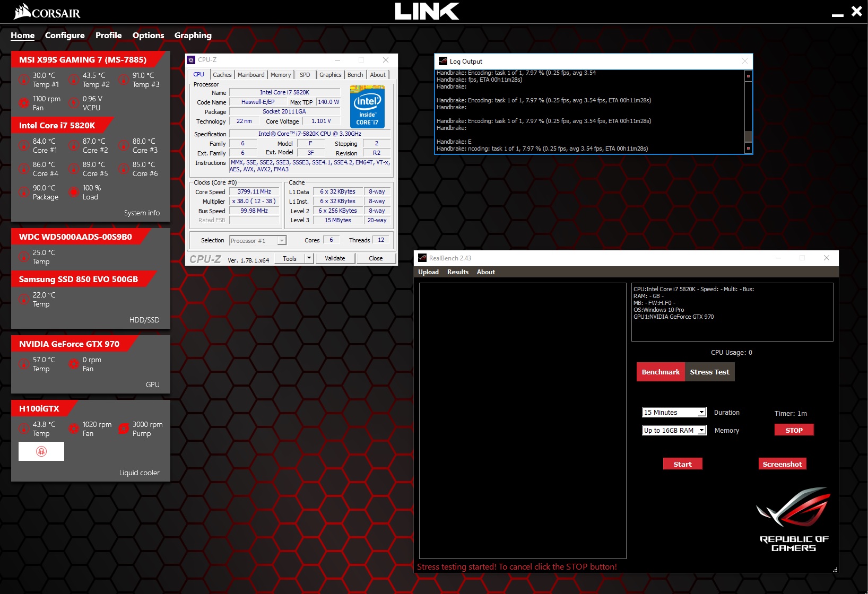
Task: Click the Temp #1 motherboard temperature icon
Action: tap(24, 80)
